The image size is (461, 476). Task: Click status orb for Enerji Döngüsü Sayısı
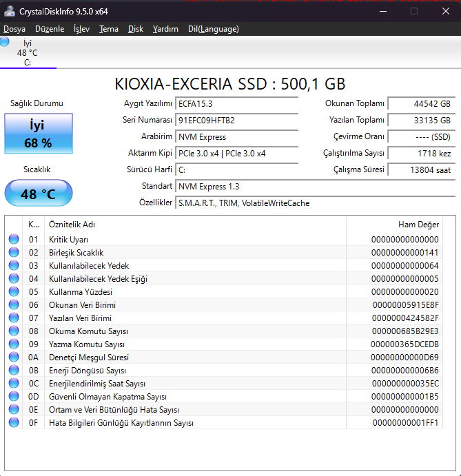point(14,371)
